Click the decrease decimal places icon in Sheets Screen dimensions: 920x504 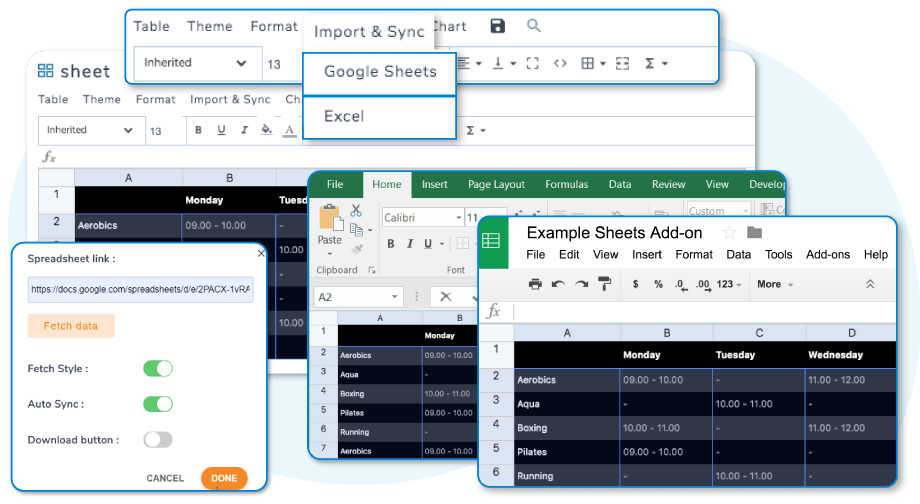coord(680,285)
